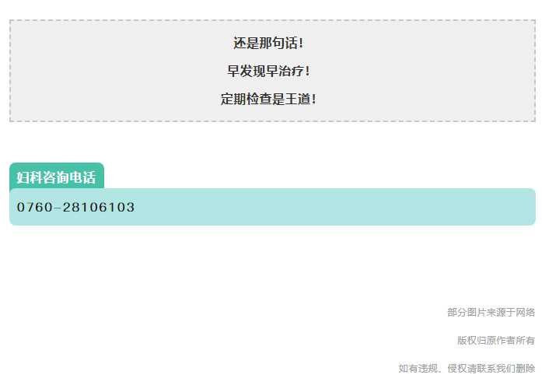Click the digits 28106103 in phone banner
This screenshot has width=542, height=392.
tap(99, 207)
